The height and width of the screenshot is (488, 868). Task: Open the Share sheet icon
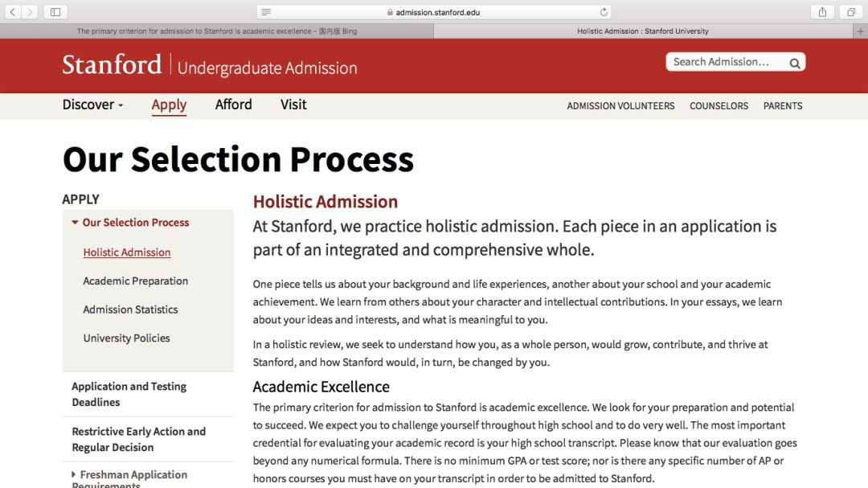[823, 11]
